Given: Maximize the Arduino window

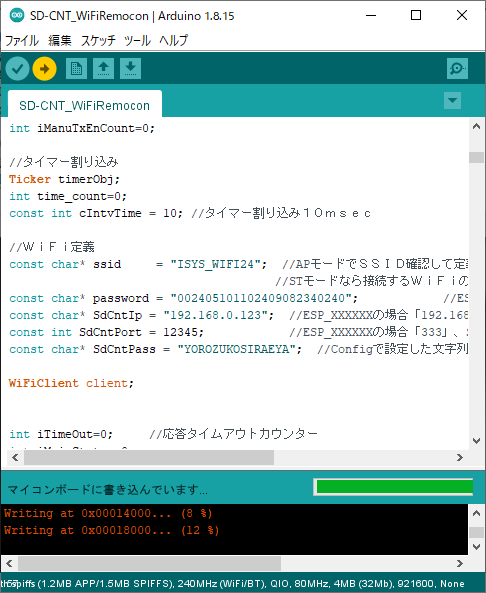Looking at the screenshot, I should 416,16.
